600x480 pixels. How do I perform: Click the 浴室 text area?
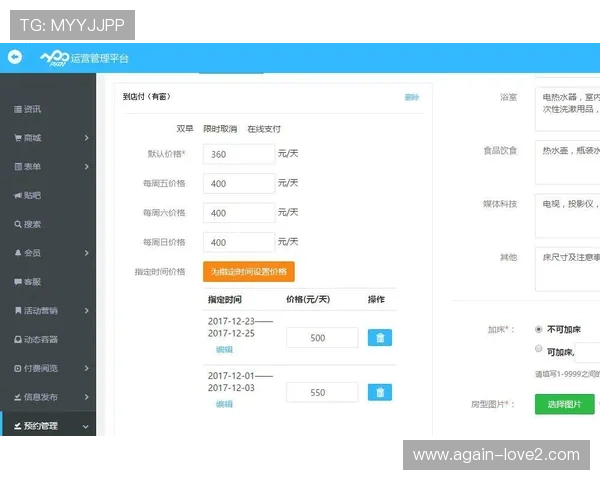click(567, 109)
